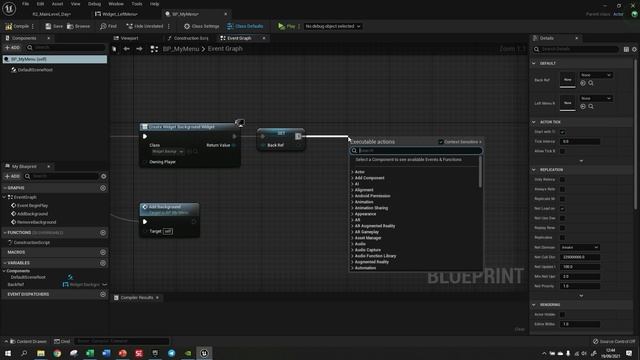Start Play in editor

click(x=287, y=26)
